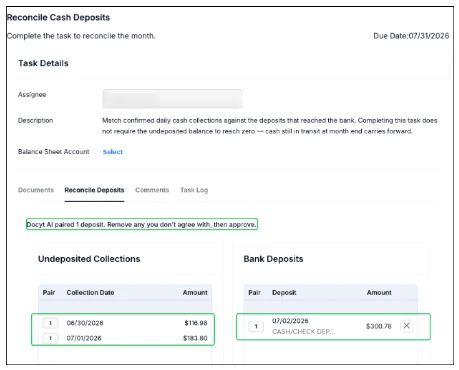This screenshot has width=459, height=370.
Task: Click the Select link for Balance Sheet Account
Action: pos(113,152)
